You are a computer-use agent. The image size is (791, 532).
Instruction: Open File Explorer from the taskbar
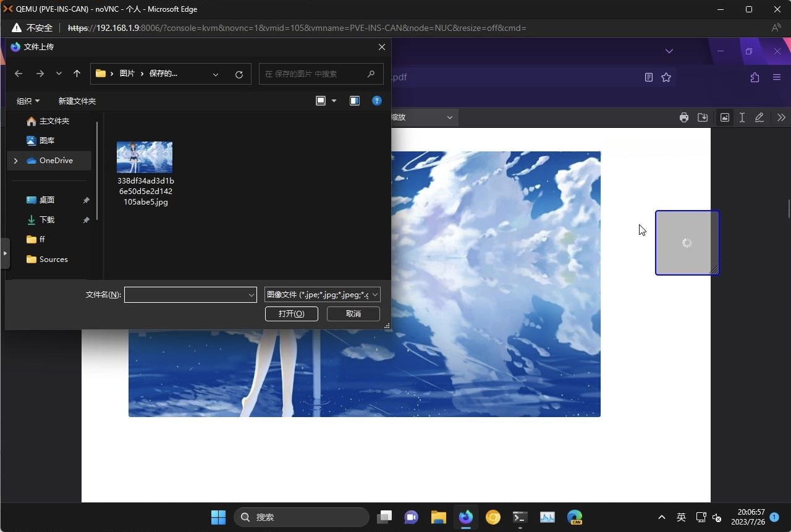point(438,517)
